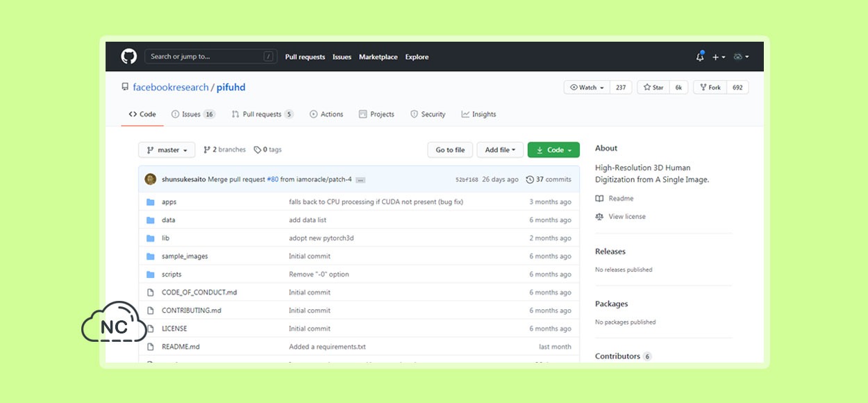
Task: View the 237 watchers count
Action: 621,88
